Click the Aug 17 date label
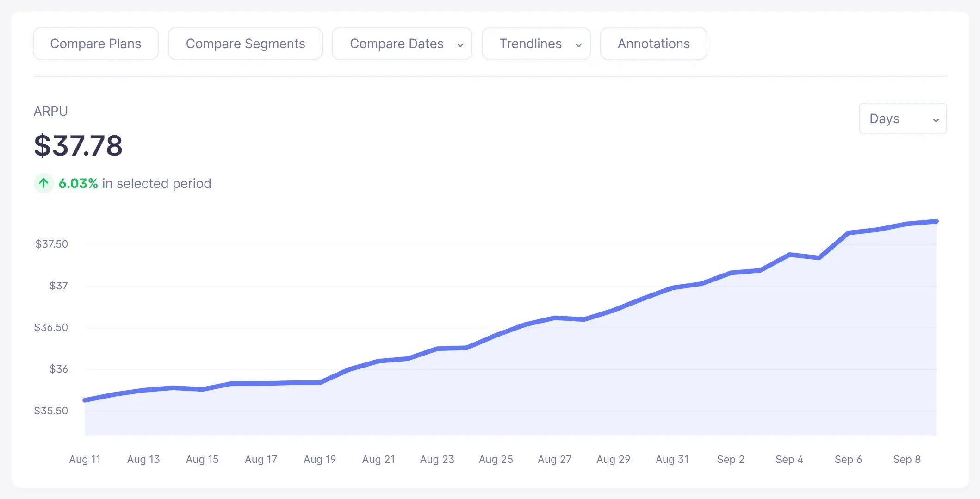 pyautogui.click(x=261, y=459)
